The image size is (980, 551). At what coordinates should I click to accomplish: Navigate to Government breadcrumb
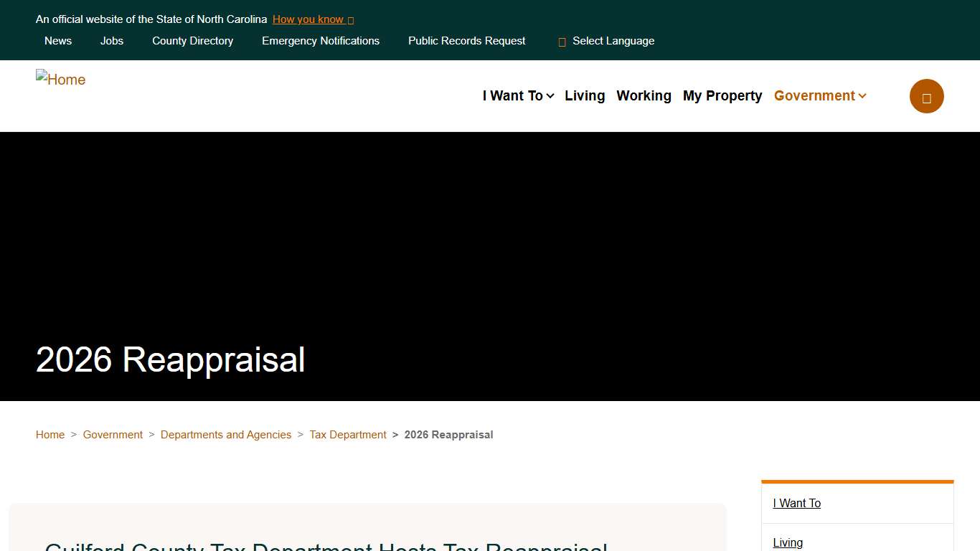(113, 435)
